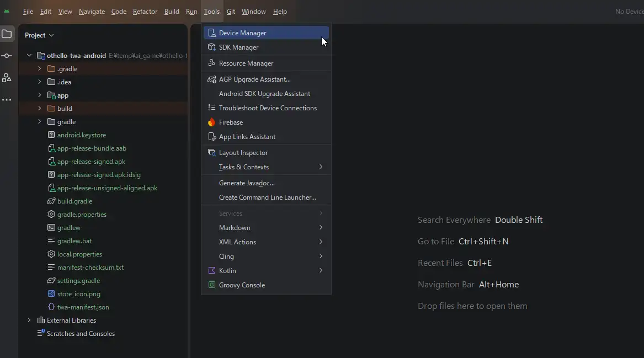Choose SDK Manager from Tools menu

click(266, 47)
